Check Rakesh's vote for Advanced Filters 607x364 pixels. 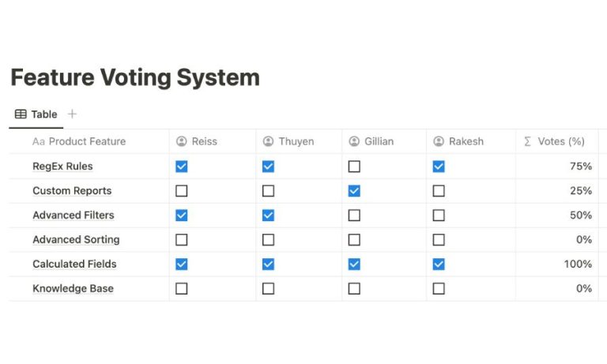pyautogui.click(x=439, y=215)
